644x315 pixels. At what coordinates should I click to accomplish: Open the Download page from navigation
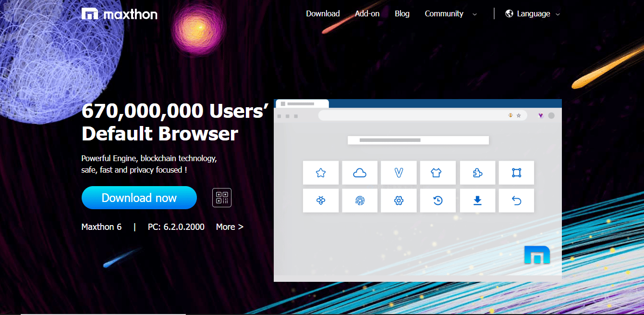(x=323, y=14)
